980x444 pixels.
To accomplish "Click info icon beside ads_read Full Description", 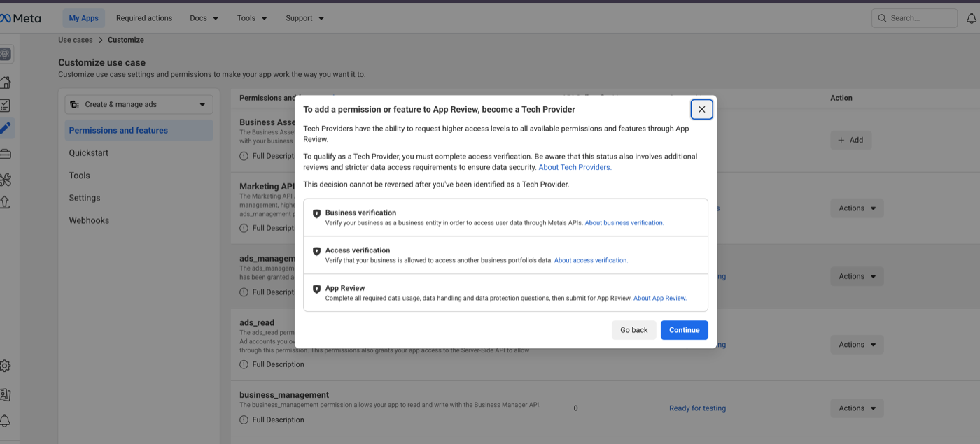I will click(244, 364).
